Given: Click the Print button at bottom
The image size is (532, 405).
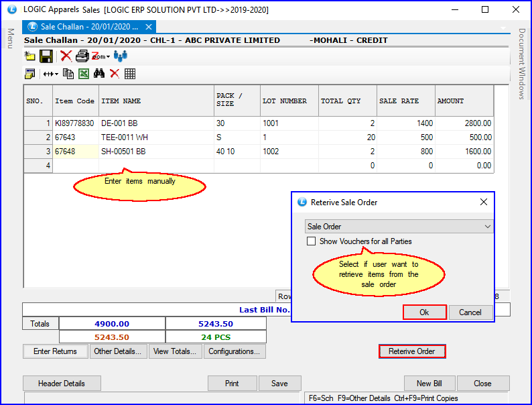Looking at the screenshot, I should click(232, 384).
